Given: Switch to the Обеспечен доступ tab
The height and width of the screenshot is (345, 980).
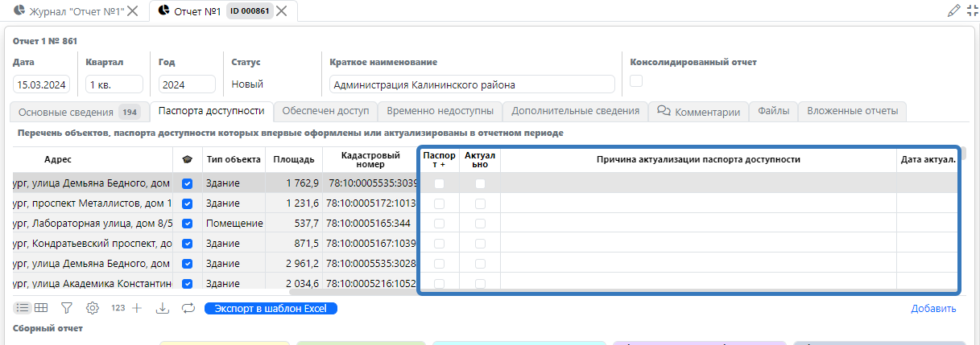Looking at the screenshot, I should [325, 111].
